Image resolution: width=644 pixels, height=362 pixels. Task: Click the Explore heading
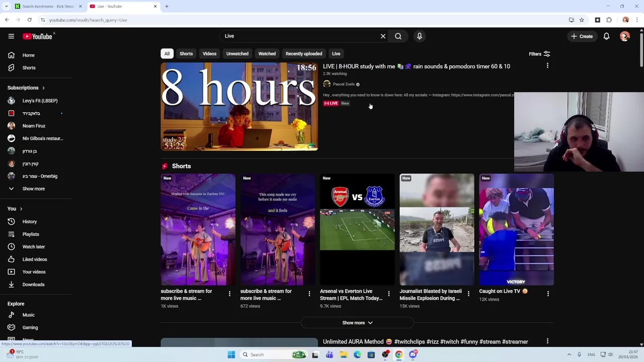point(16,304)
